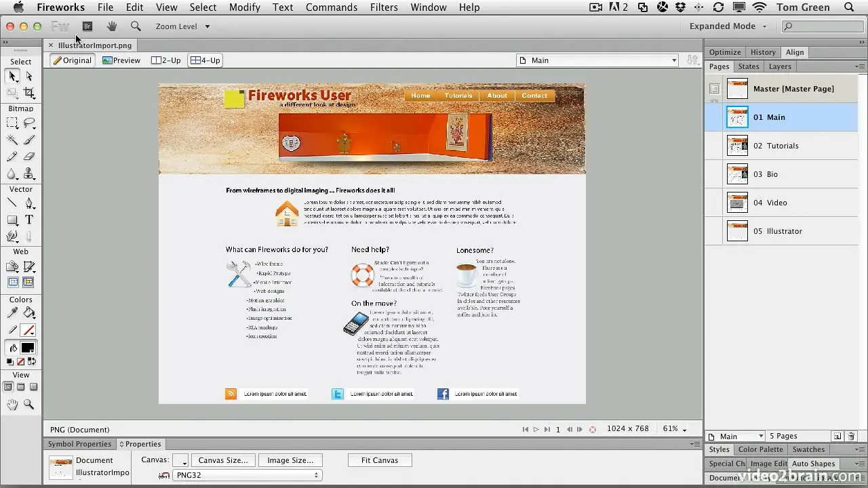Select the Rectangle shape tool
Screen dimensions: 868x488
pyautogui.click(x=13, y=220)
